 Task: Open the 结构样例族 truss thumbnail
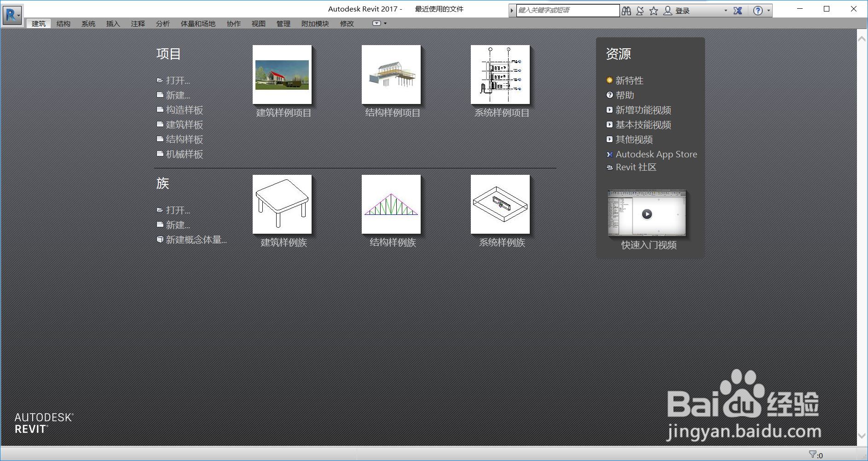pos(391,204)
